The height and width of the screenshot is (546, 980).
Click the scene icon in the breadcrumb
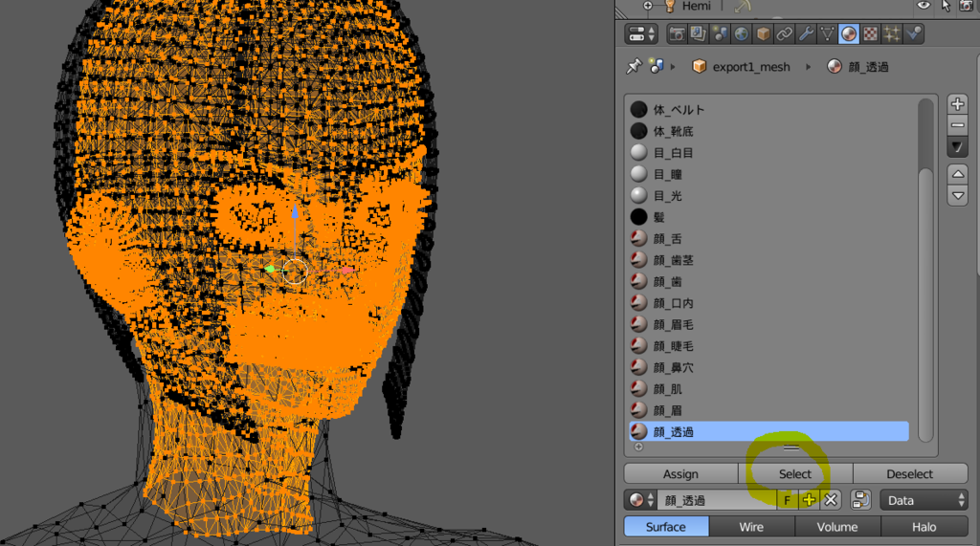(x=657, y=66)
